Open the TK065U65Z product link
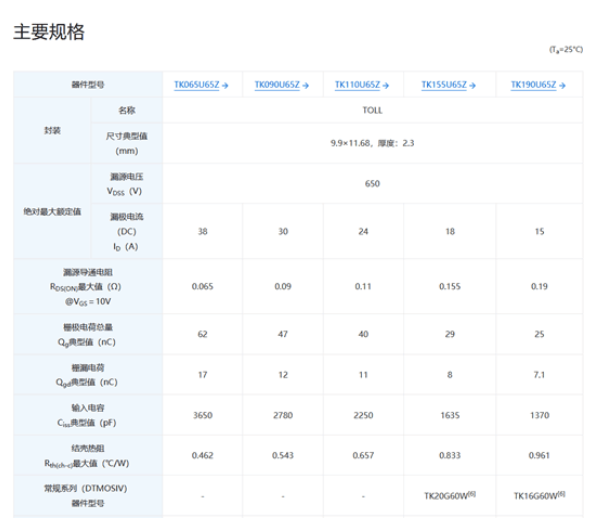The height and width of the screenshot is (521, 592). 196,85
